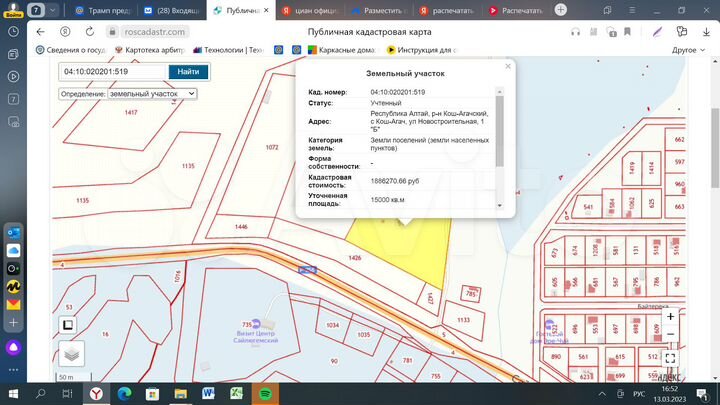Screen dimensions: 720x405
Task: Click parcel 1446 on the map
Action: point(241,227)
